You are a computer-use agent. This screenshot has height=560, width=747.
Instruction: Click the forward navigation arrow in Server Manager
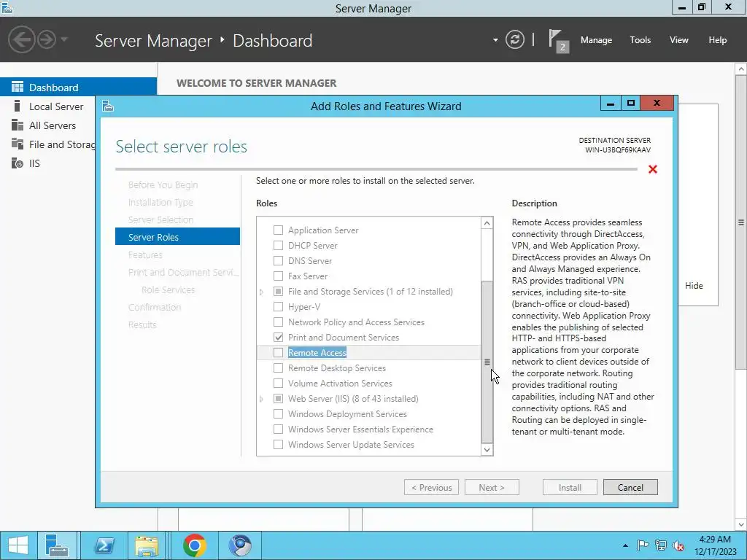pos(47,39)
